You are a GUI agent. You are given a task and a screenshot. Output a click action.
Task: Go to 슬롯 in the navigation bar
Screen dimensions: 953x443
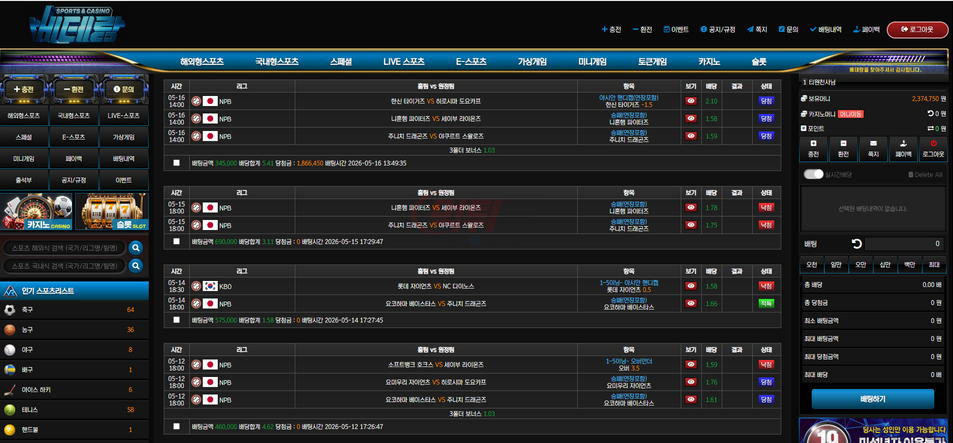point(759,61)
